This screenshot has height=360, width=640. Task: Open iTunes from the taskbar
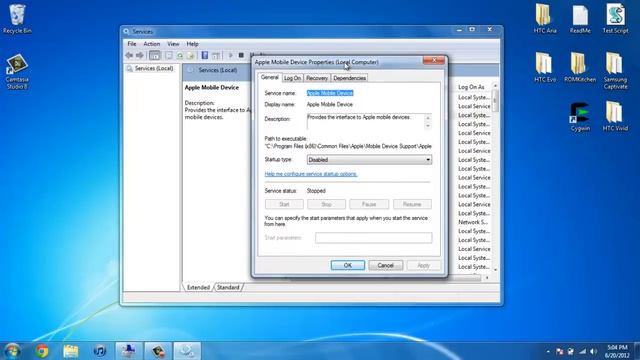tap(100, 351)
